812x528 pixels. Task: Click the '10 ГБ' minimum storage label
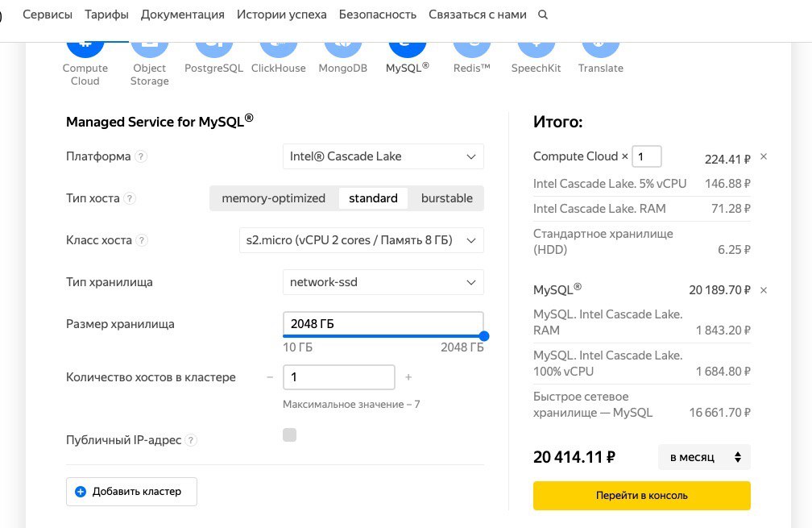click(x=298, y=347)
